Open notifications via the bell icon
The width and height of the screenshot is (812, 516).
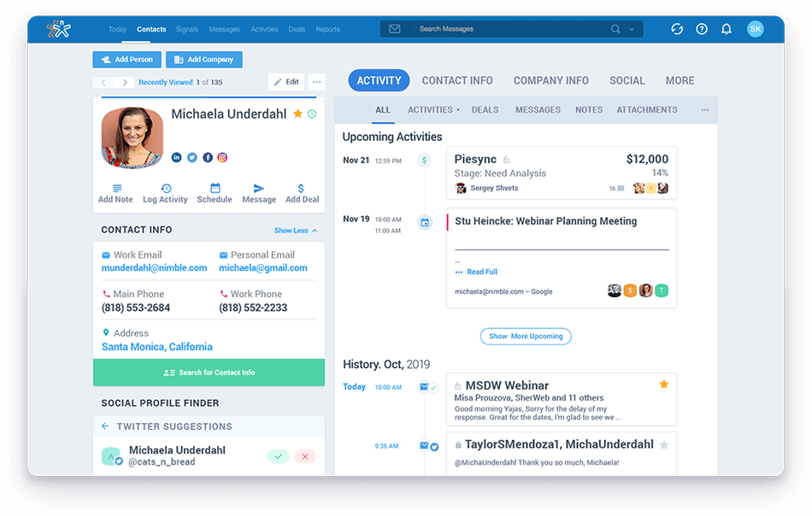coord(727,28)
